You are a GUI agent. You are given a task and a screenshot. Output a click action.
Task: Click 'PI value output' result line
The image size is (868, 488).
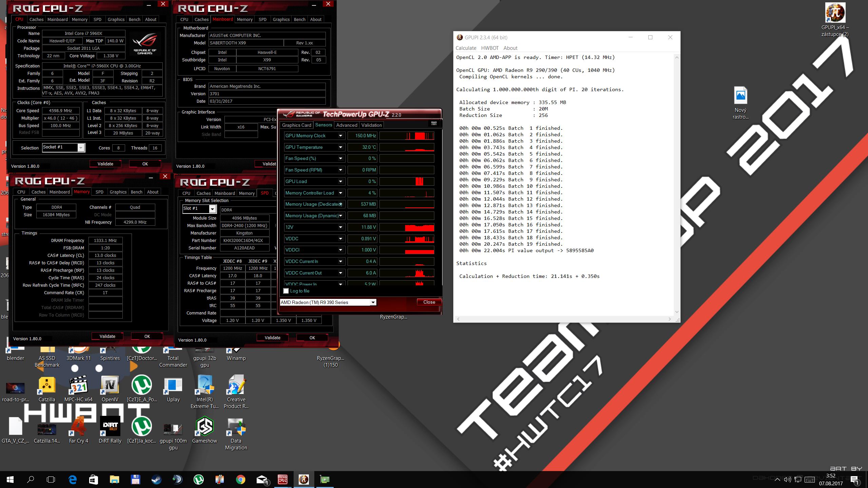[527, 250]
